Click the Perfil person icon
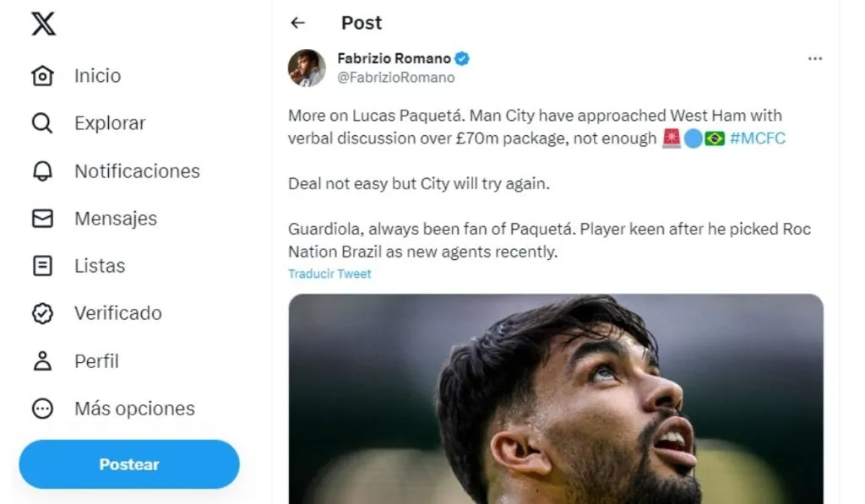 coord(42,361)
